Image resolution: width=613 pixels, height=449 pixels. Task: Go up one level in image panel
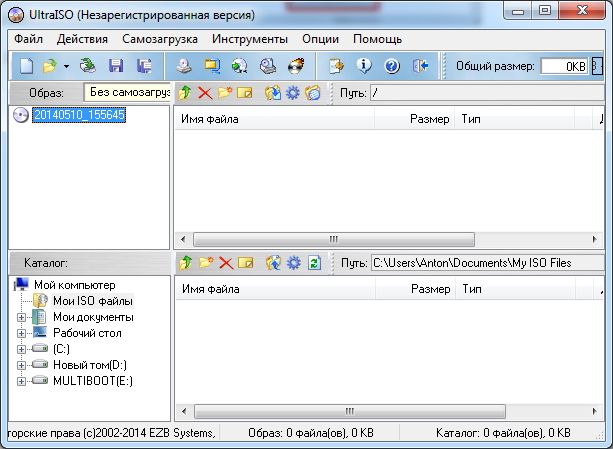pos(184,93)
